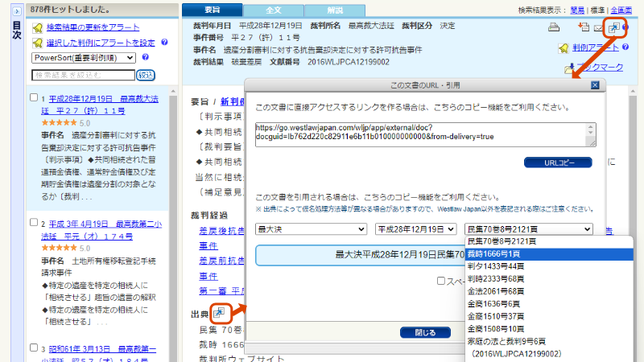
Task: Select (2016WLJPCA12199002) in dropdown list
Action: tap(549, 354)
